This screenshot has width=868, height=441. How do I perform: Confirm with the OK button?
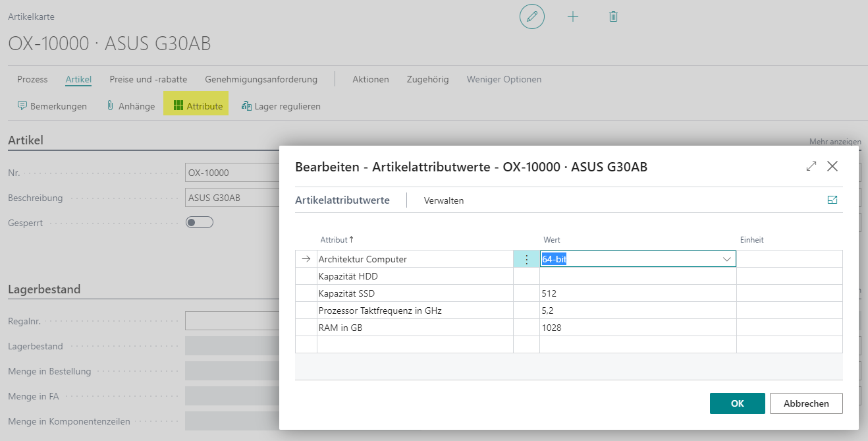click(738, 403)
